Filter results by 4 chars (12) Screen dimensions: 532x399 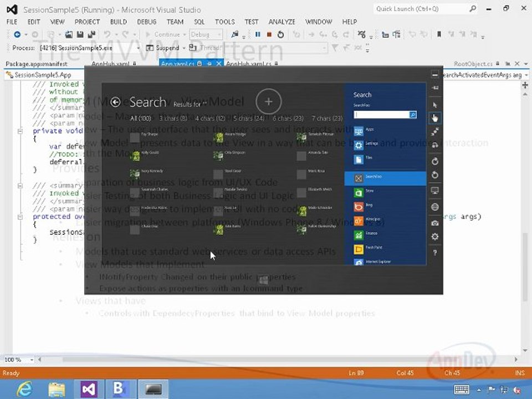pos(210,119)
